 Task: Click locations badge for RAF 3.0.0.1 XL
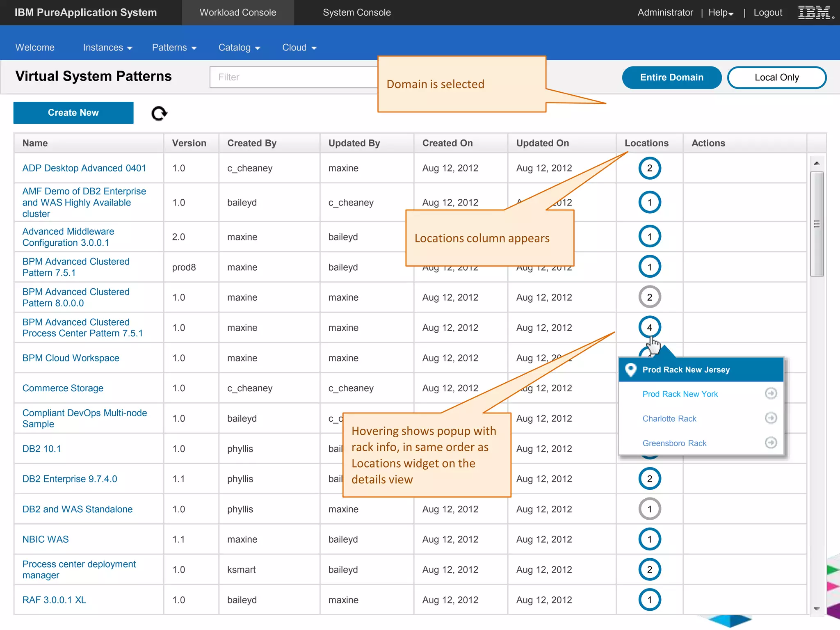(x=650, y=600)
